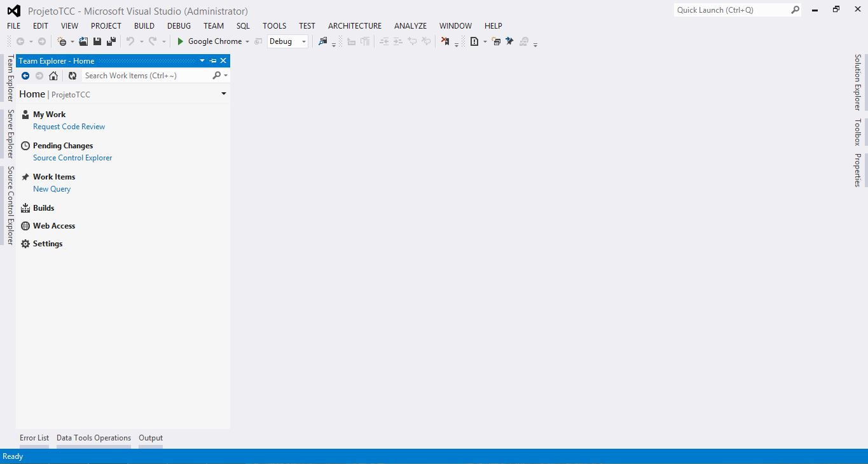Open the Toolbox side tab
The height and width of the screenshot is (464, 868).
coord(857,132)
